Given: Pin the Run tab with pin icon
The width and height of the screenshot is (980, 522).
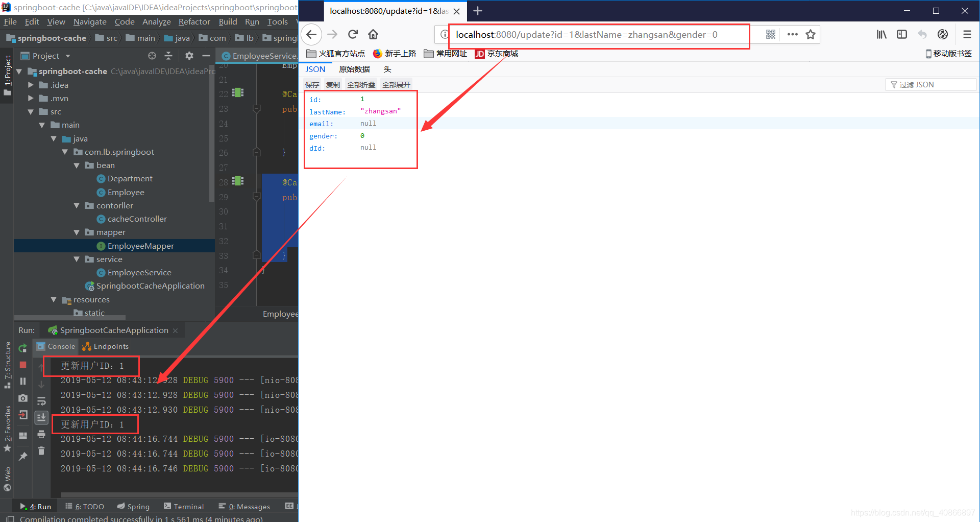Looking at the screenshot, I should coord(23,456).
